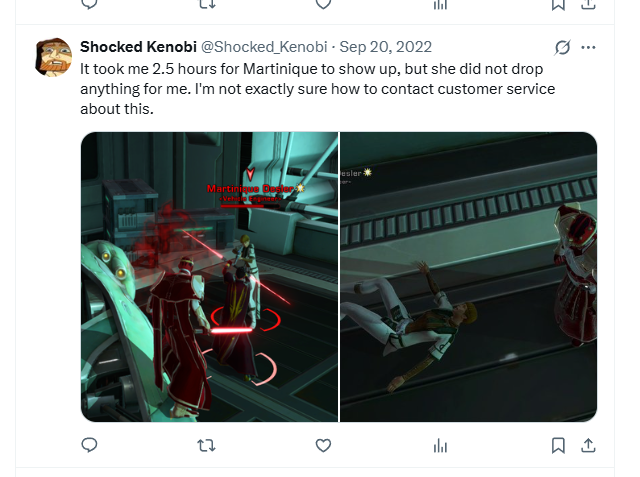The height and width of the screenshot is (477, 640).
Task: Like the previous tweet above
Action: [x=323, y=4]
